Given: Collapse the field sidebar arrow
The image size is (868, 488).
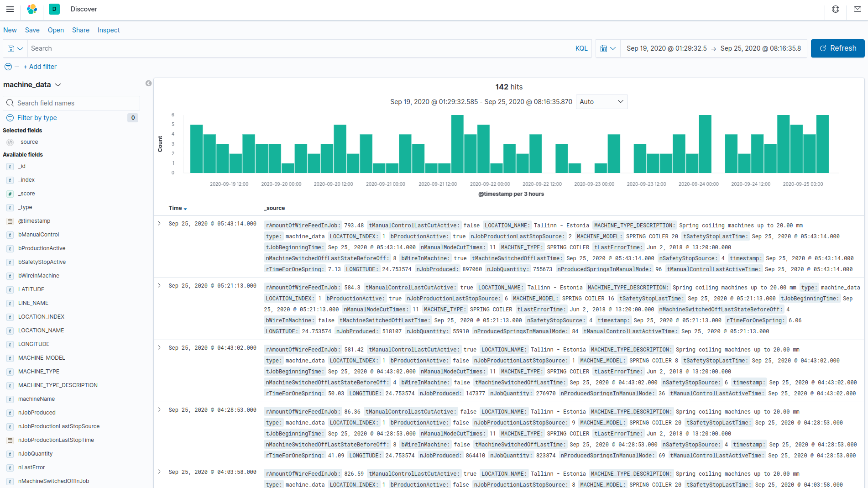Looking at the screenshot, I should point(148,83).
